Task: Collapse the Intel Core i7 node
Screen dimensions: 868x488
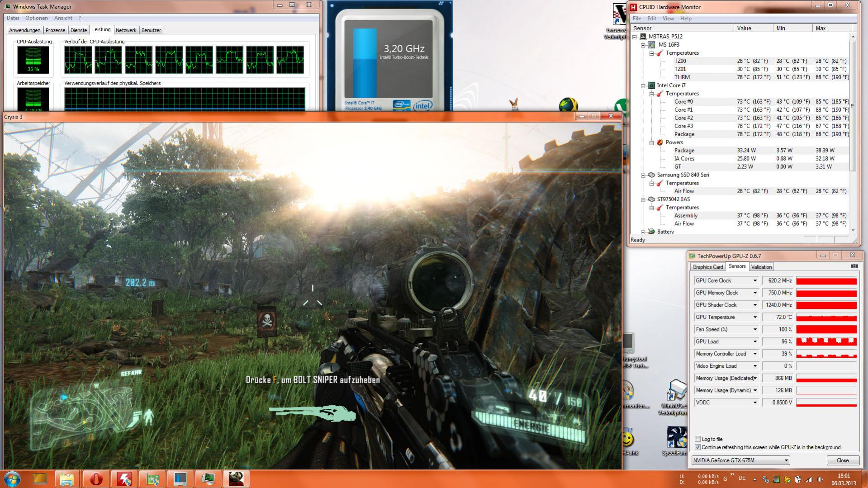Action: (643, 85)
